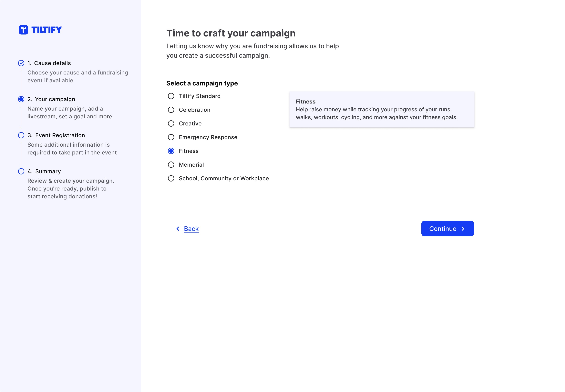
Task: Click 'Some additional information is' description
Action: [69, 145]
